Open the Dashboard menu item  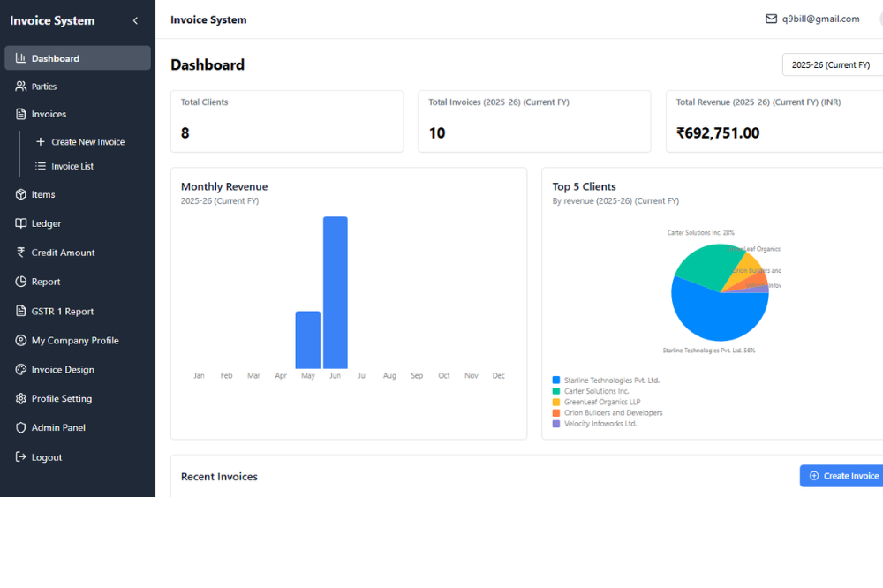point(78,58)
